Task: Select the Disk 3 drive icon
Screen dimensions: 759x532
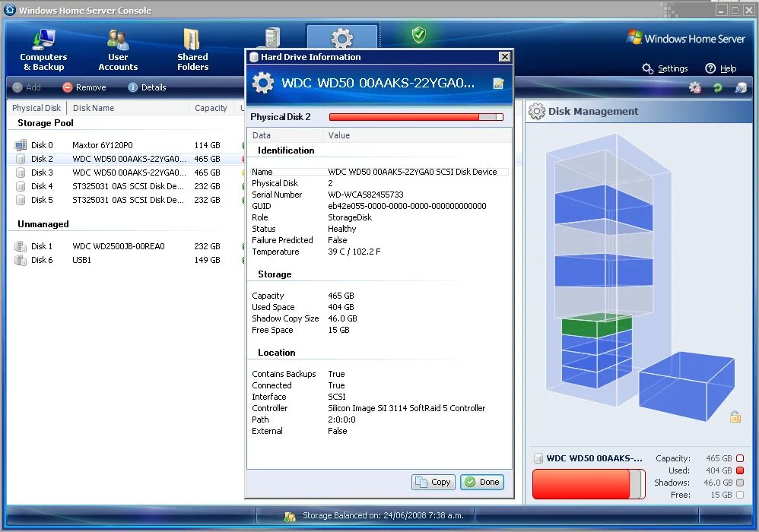Action: (21, 173)
